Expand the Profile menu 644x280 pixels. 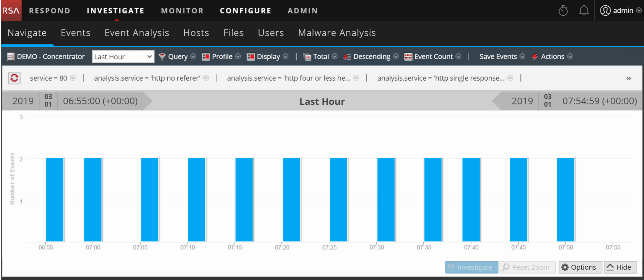click(x=221, y=57)
